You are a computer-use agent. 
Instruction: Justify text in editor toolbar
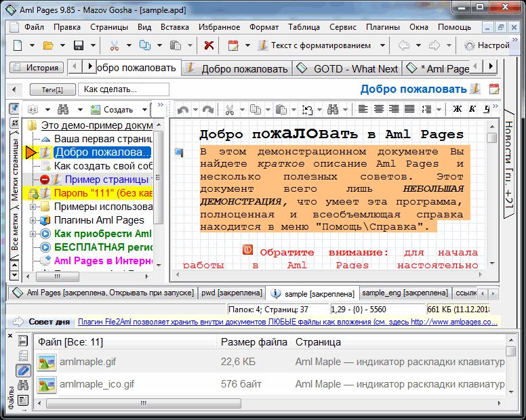pos(409,109)
